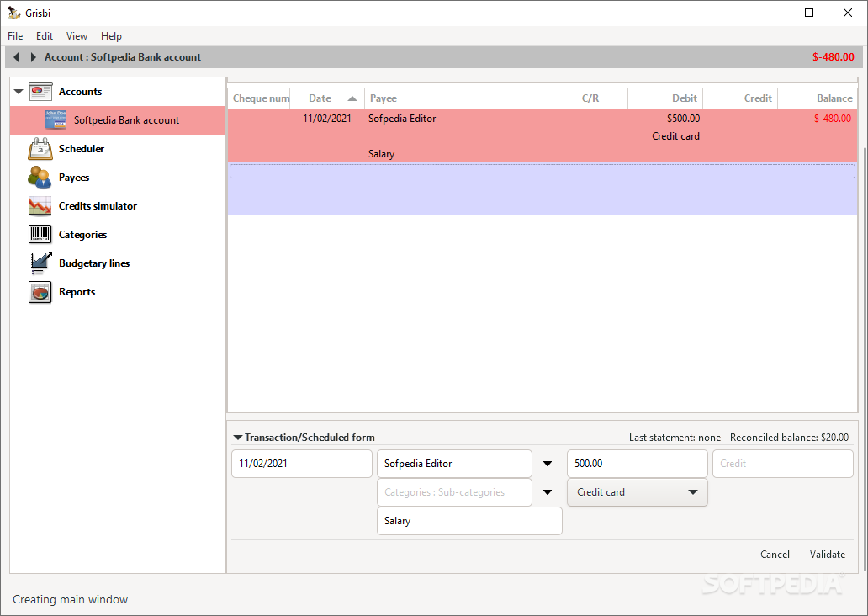This screenshot has width=868, height=616.
Task: Select Payees in the sidebar
Action: tap(74, 178)
